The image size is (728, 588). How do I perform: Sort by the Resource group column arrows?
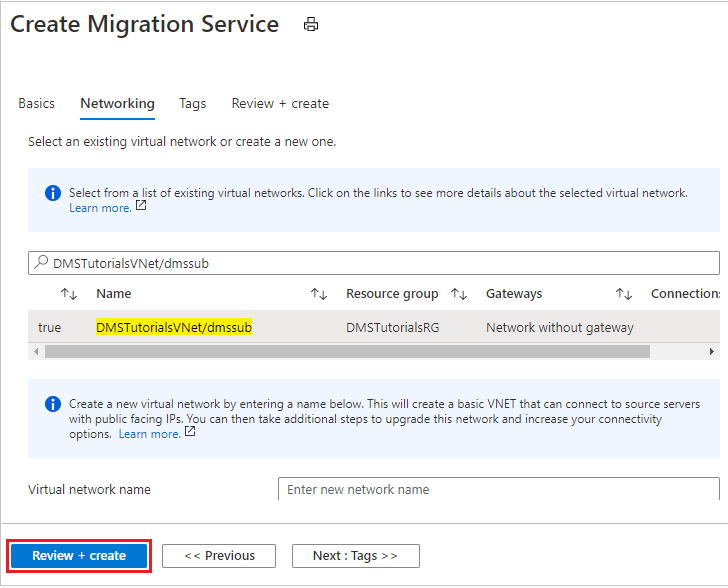459,294
